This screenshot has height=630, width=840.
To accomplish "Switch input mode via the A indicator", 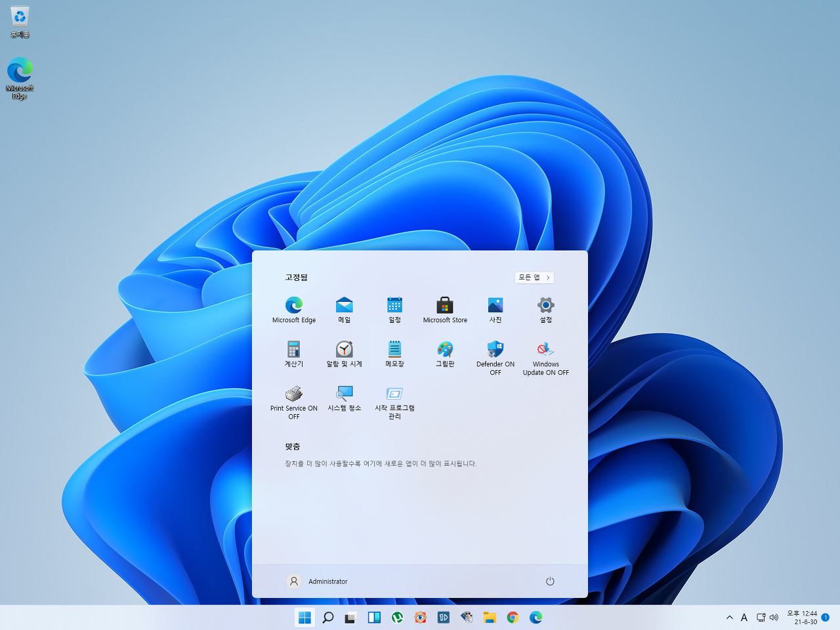I will (744, 618).
